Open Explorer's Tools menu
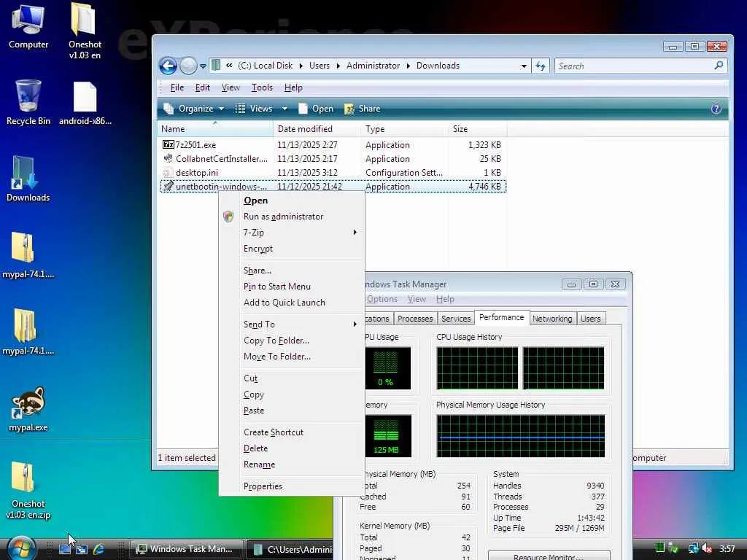The width and height of the screenshot is (747, 560). (x=262, y=87)
